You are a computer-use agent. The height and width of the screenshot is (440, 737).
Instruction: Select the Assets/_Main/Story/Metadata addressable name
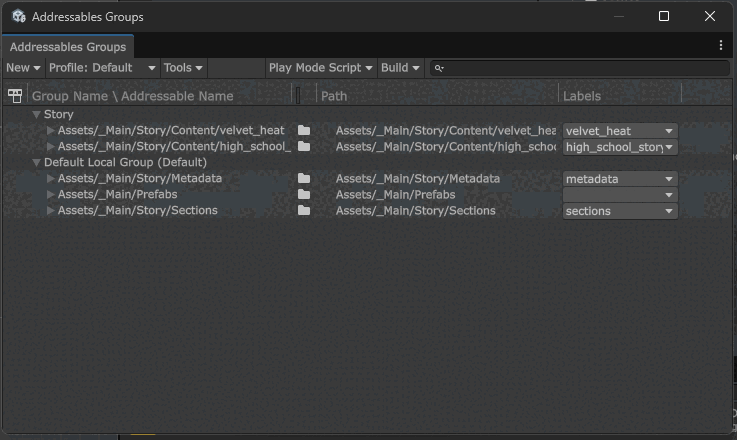pos(140,178)
